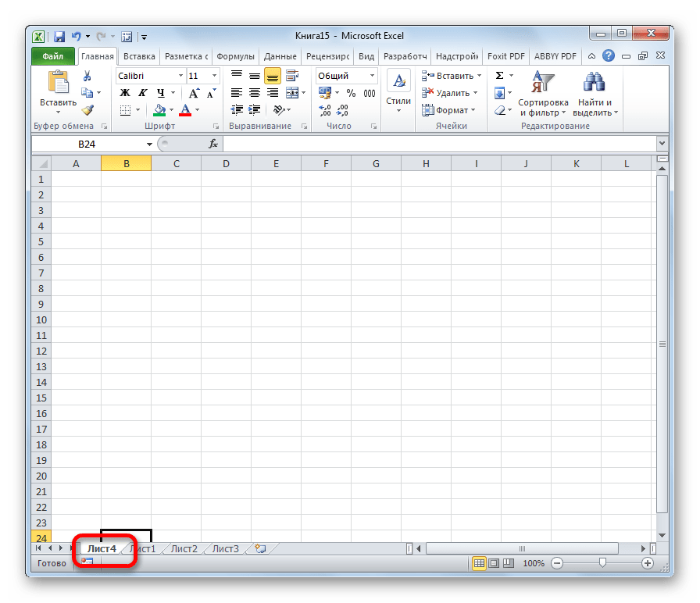Click the Fill down arrow icon
Viewport: 700px width, 603px height.
click(499, 93)
